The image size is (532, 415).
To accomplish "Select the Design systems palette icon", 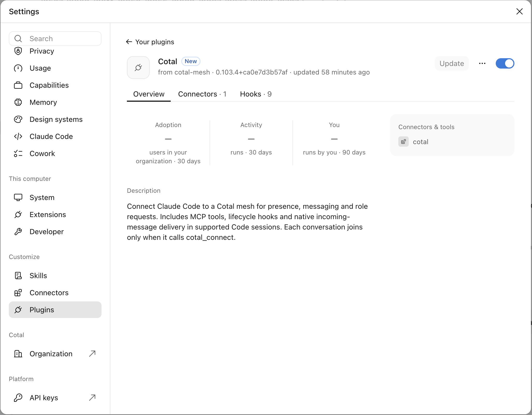I will pyautogui.click(x=18, y=119).
